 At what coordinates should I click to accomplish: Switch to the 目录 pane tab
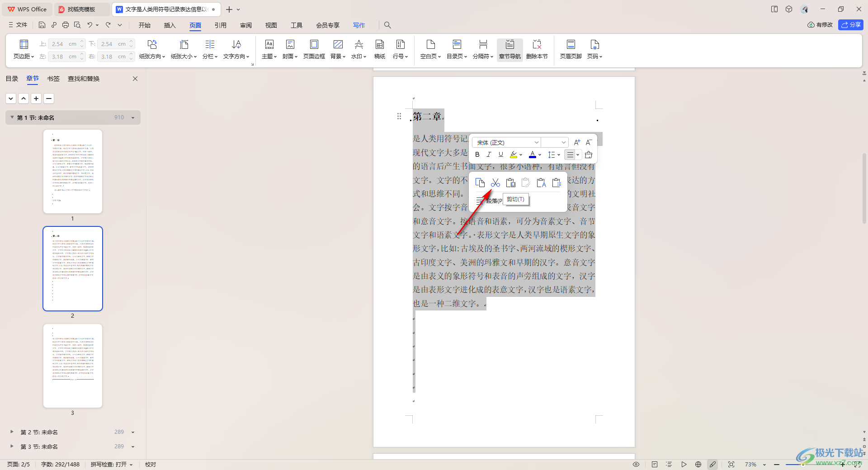point(12,79)
